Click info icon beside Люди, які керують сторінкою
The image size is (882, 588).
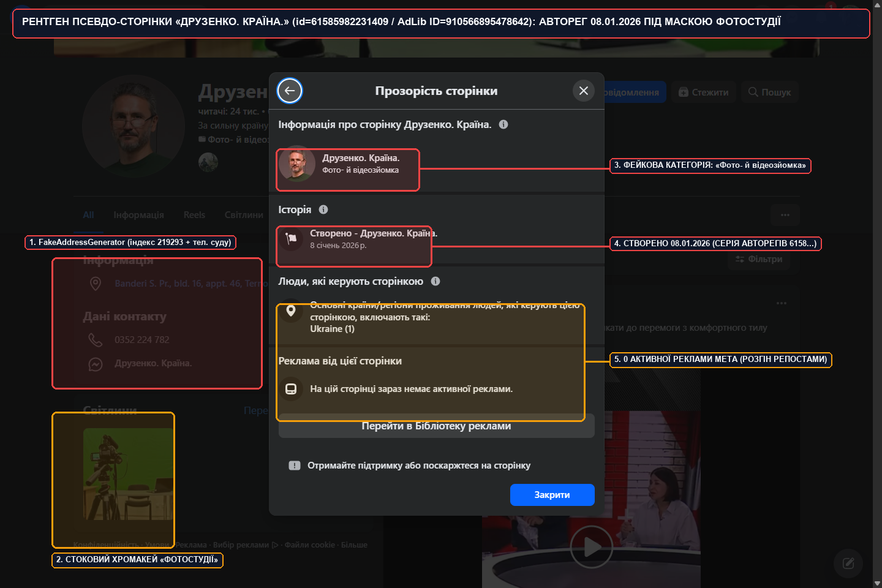pos(435,281)
